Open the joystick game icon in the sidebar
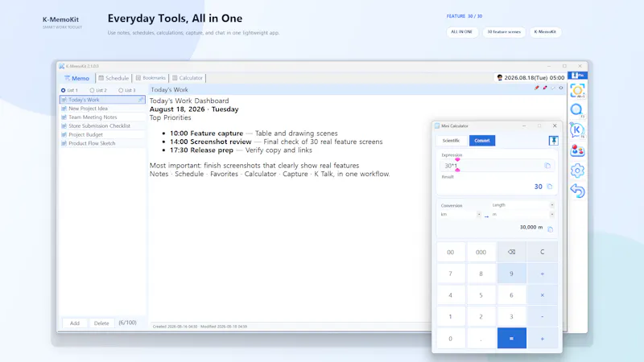644x362 pixels. pyautogui.click(x=577, y=150)
